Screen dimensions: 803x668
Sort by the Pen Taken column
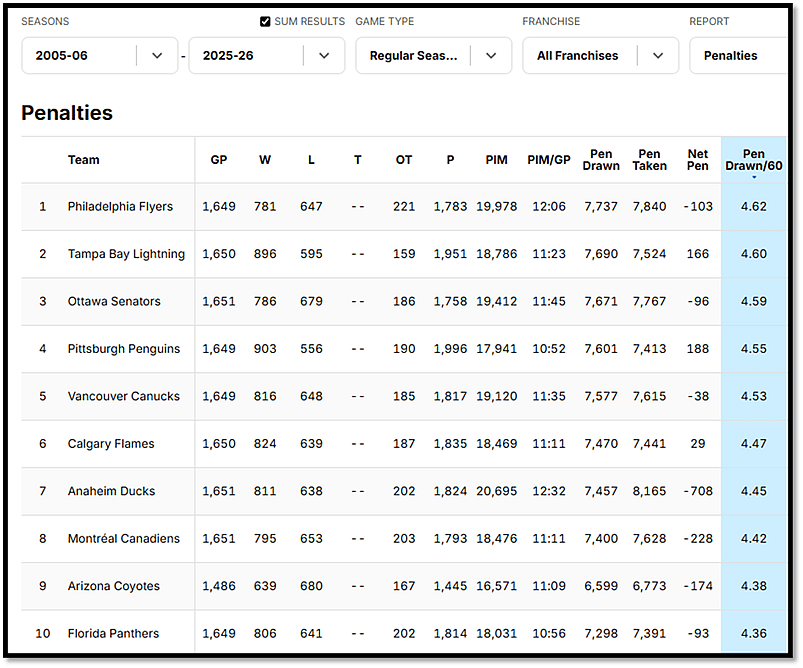point(649,160)
